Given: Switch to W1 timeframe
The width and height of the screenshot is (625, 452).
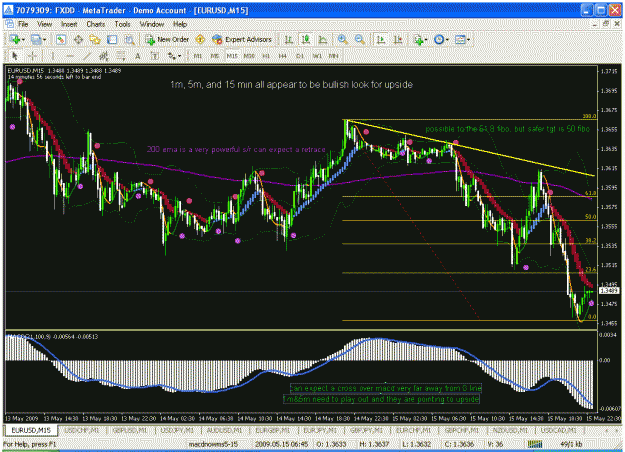Looking at the screenshot, I should [x=317, y=56].
